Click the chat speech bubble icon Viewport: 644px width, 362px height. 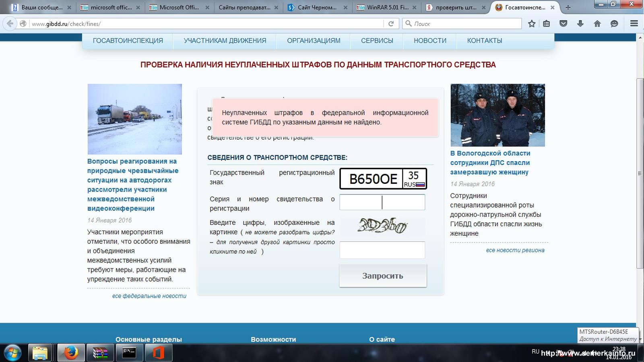(614, 24)
